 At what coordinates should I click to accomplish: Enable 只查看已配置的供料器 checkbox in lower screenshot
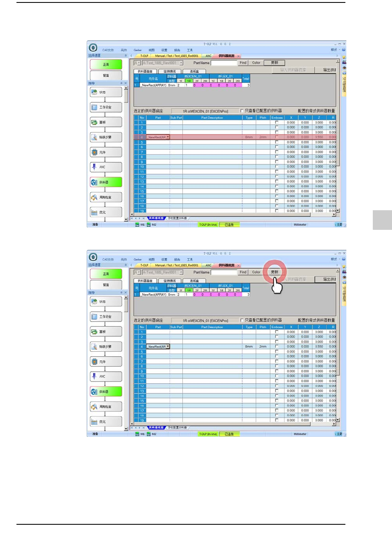point(242,320)
